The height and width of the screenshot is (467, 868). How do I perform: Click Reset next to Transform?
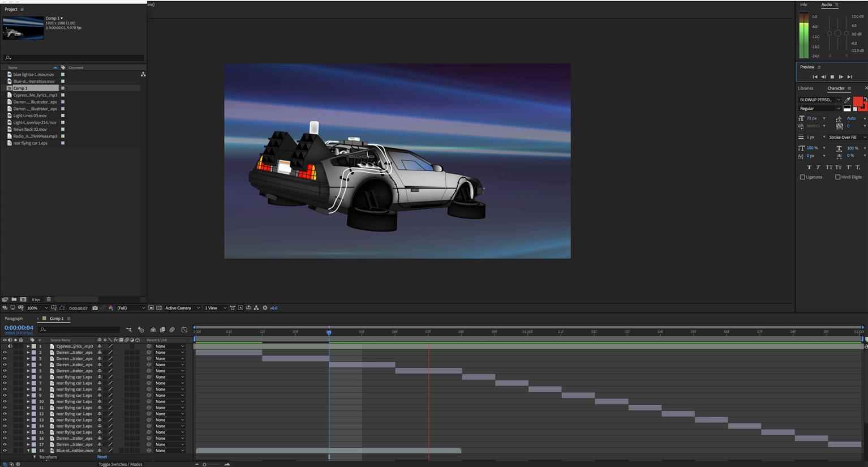tap(102, 457)
